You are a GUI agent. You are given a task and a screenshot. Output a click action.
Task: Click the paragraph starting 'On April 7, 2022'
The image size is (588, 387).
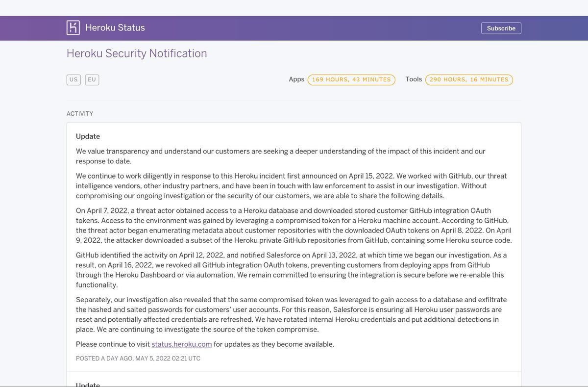pyautogui.click(x=294, y=226)
